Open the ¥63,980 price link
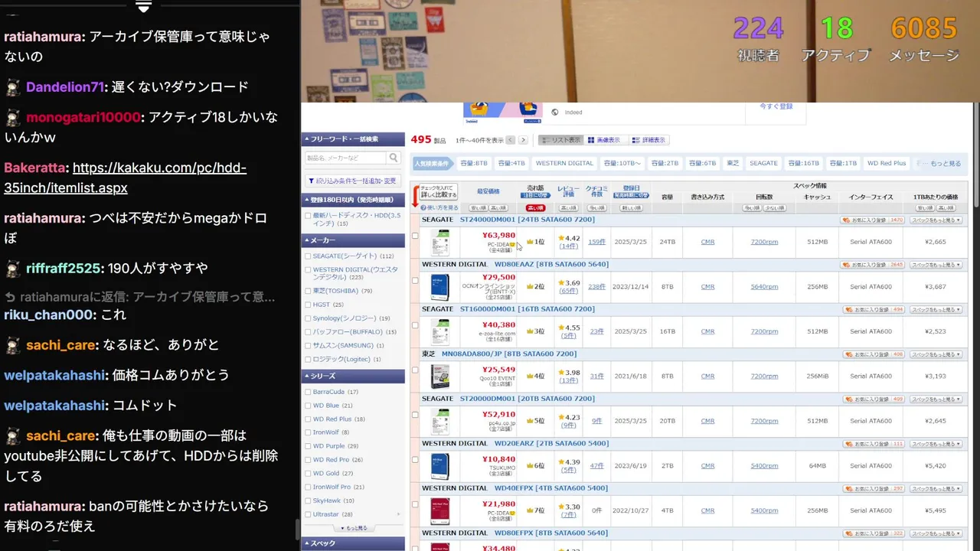 [x=498, y=236]
